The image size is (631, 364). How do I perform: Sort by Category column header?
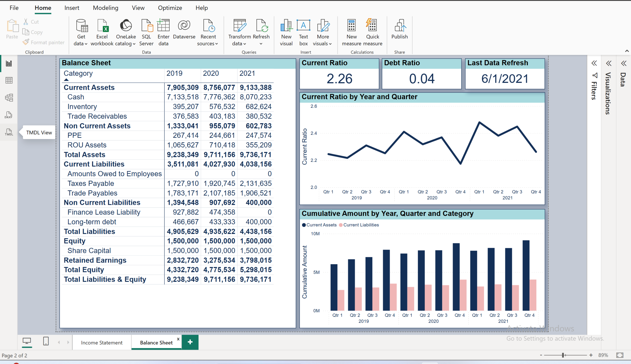[78, 73]
